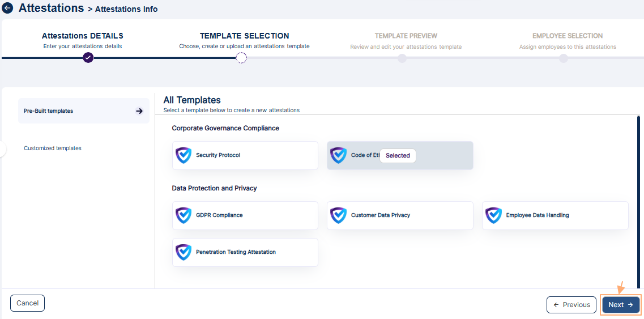644x319 pixels.
Task: Click the Cancel button
Action: point(27,303)
